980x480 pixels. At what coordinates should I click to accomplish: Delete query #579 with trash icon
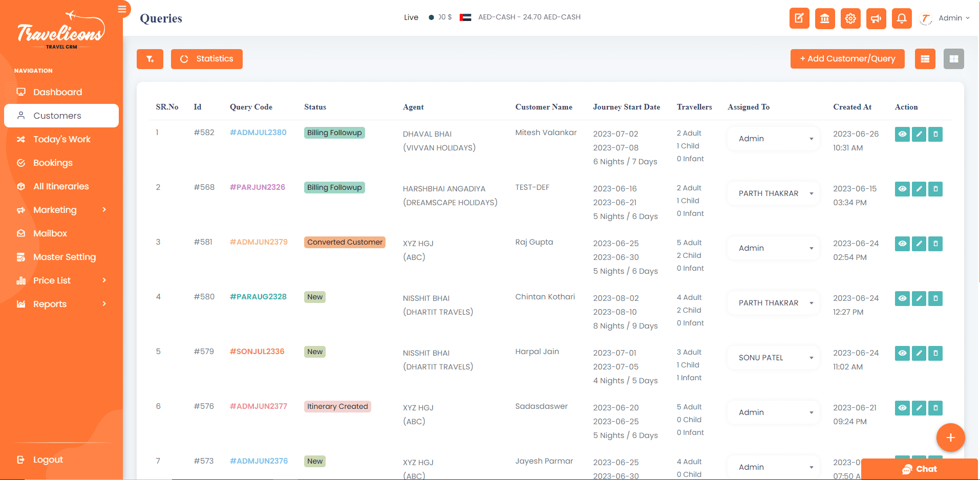coord(935,353)
